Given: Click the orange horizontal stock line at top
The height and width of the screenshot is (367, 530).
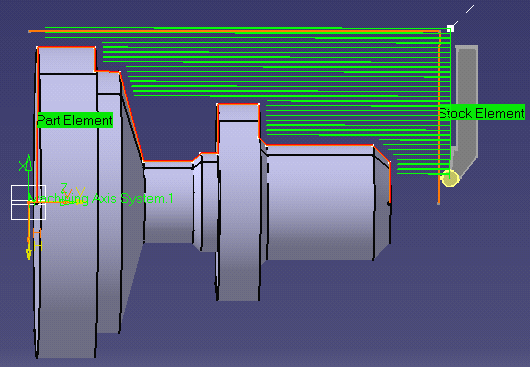Looking at the screenshot, I should point(234,31).
